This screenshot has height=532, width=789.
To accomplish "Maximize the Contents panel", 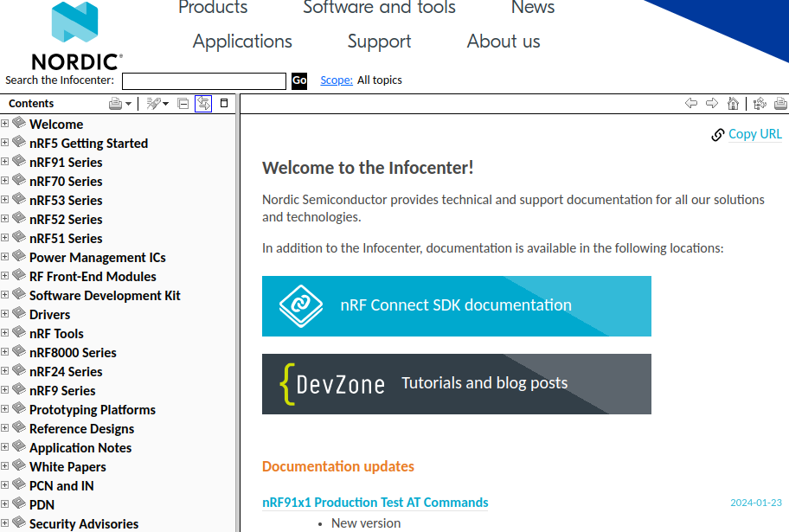I will coord(224,103).
